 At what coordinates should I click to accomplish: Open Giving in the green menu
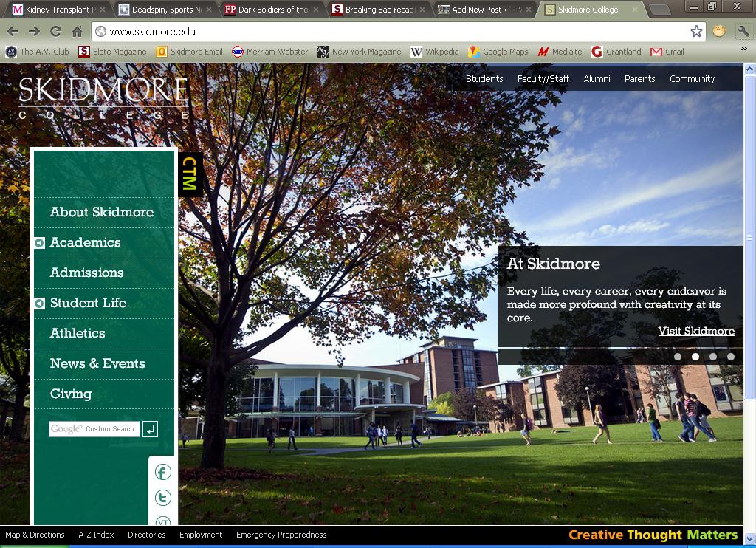coord(71,394)
